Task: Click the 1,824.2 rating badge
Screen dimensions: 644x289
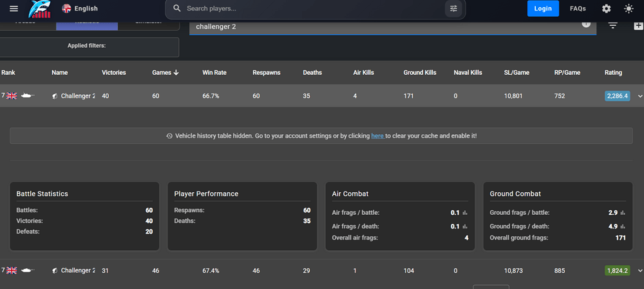Action: (x=618, y=270)
